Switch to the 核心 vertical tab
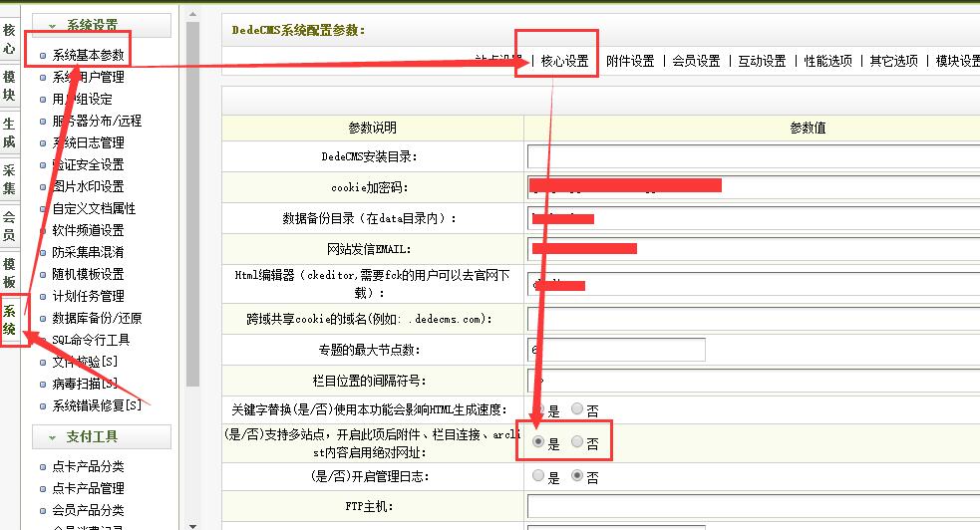Image resolution: width=980 pixels, height=530 pixels. tap(10, 38)
